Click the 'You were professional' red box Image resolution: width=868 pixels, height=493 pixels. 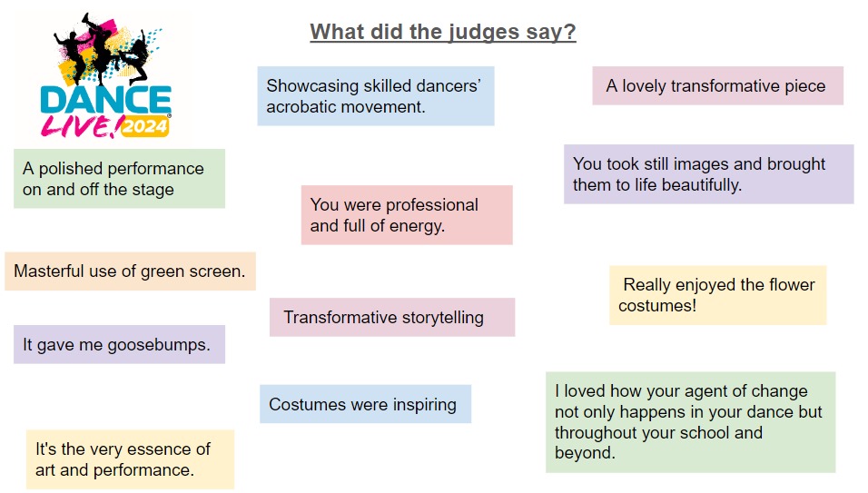coord(407,215)
